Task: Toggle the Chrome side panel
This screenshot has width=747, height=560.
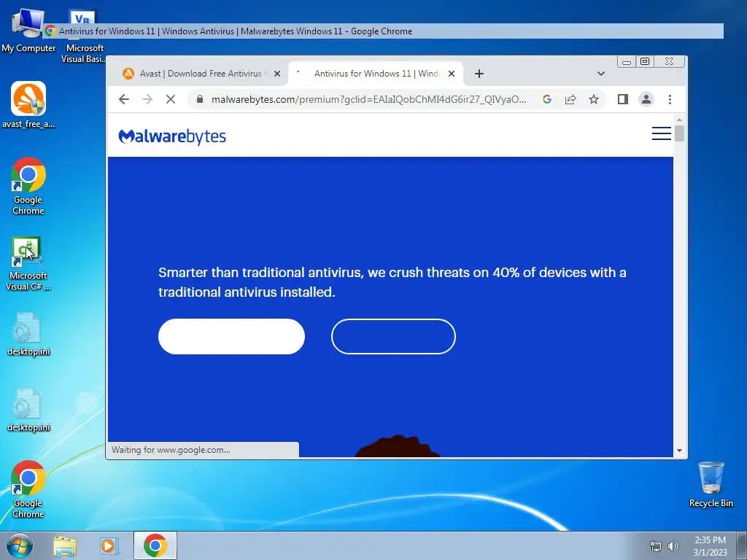Action: [x=623, y=99]
